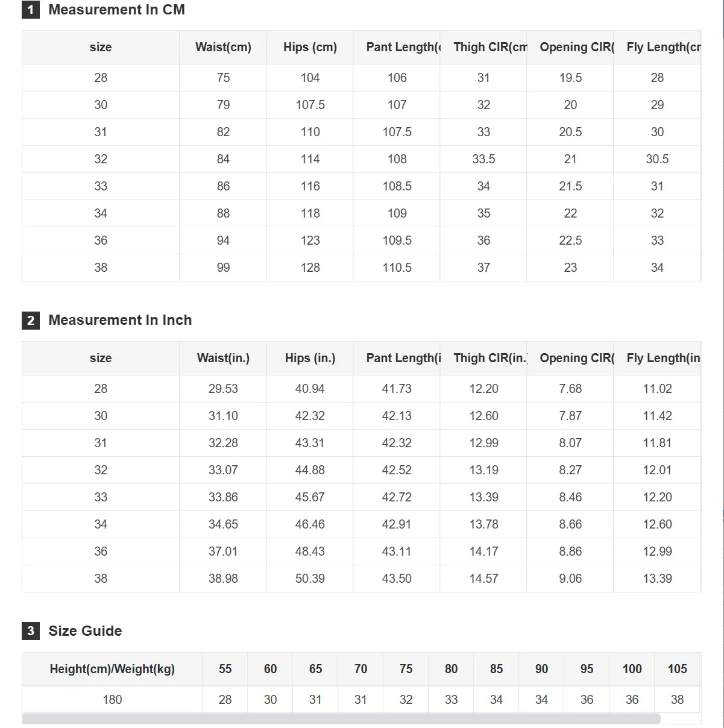This screenshot has width=724, height=728.
Task: Click the Measurement In CM heading
Action: (x=116, y=10)
